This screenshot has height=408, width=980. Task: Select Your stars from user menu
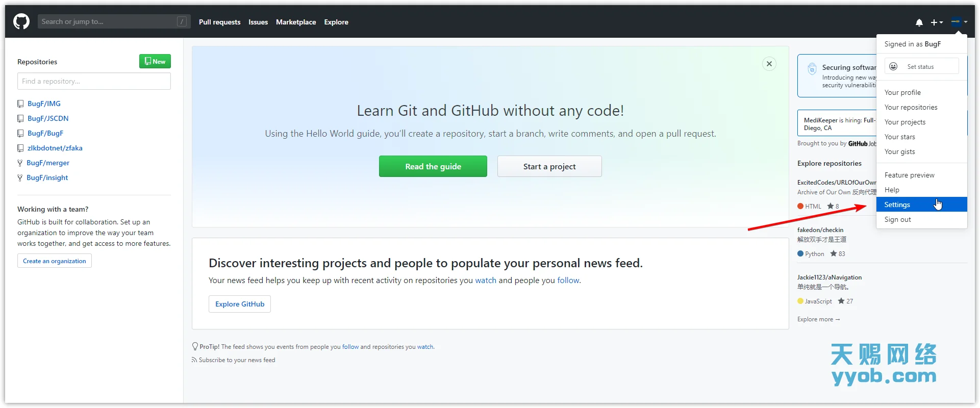coord(922,137)
